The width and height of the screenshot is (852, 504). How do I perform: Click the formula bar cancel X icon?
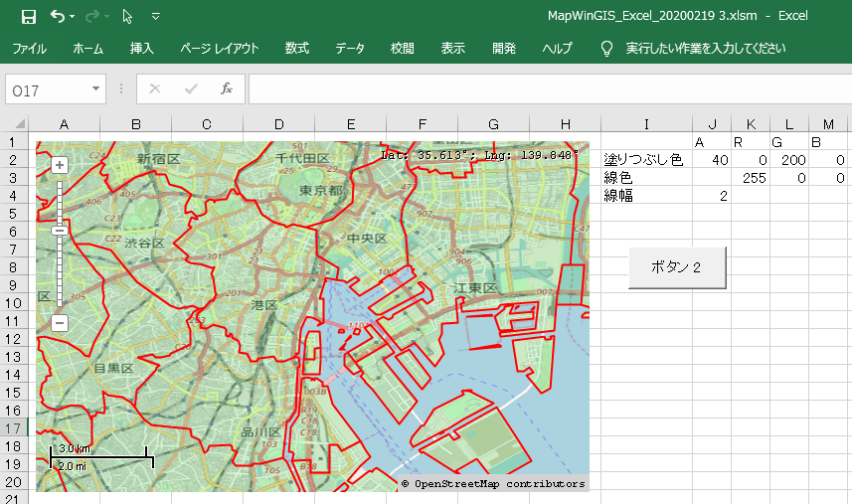pos(155,88)
